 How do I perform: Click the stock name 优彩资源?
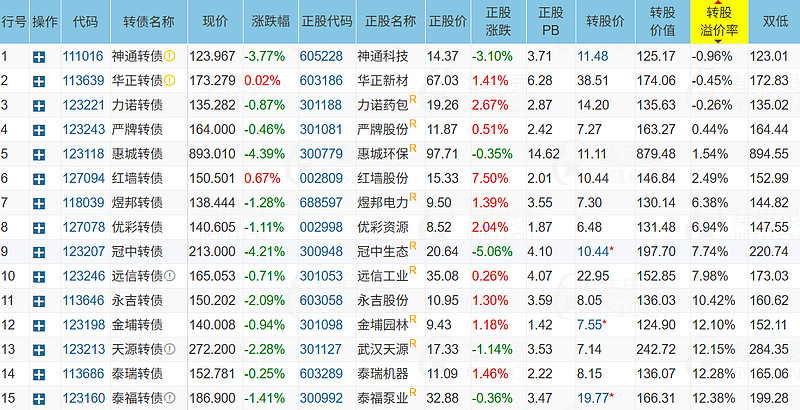(383, 227)
